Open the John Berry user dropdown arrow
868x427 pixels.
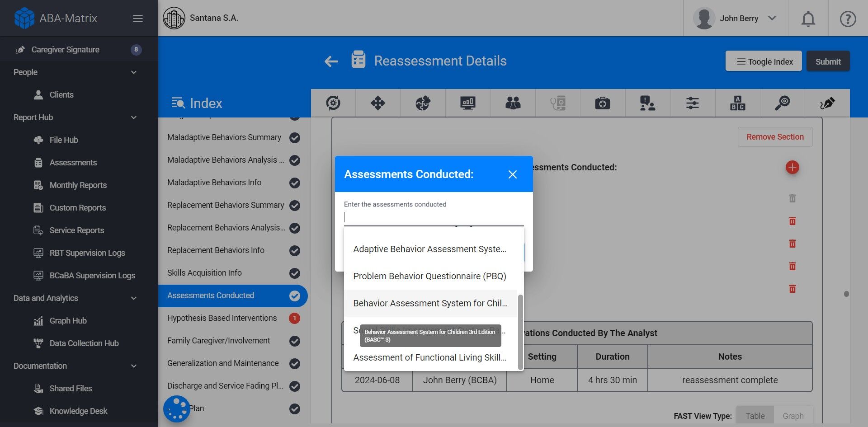click(772, 18)
